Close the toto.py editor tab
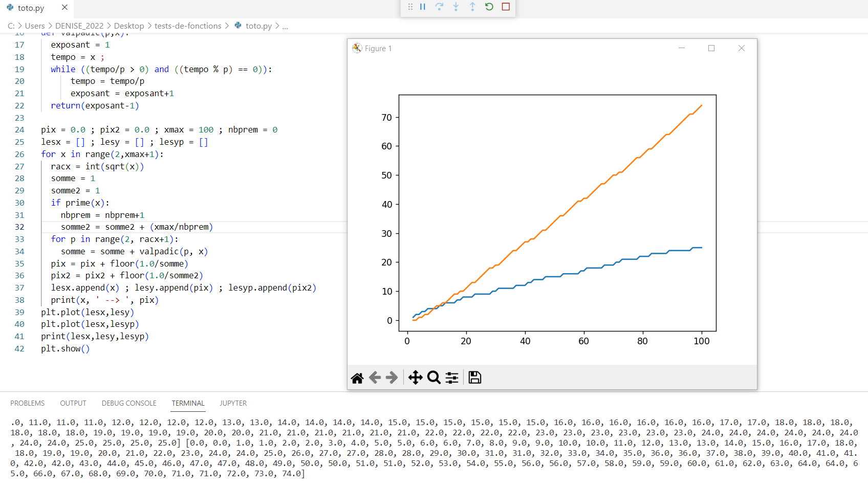This screenshot has height=487, width=868. pyautogui.click(x=64, y=8)
